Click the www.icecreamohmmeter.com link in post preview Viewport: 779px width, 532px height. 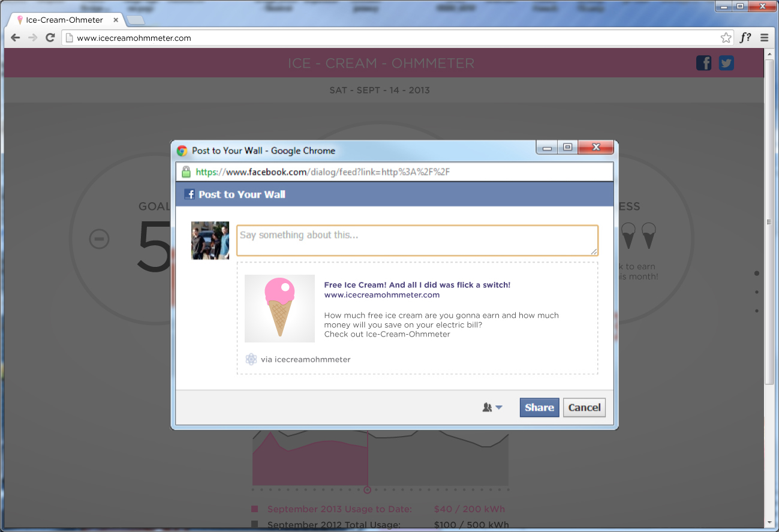point(382,294)
